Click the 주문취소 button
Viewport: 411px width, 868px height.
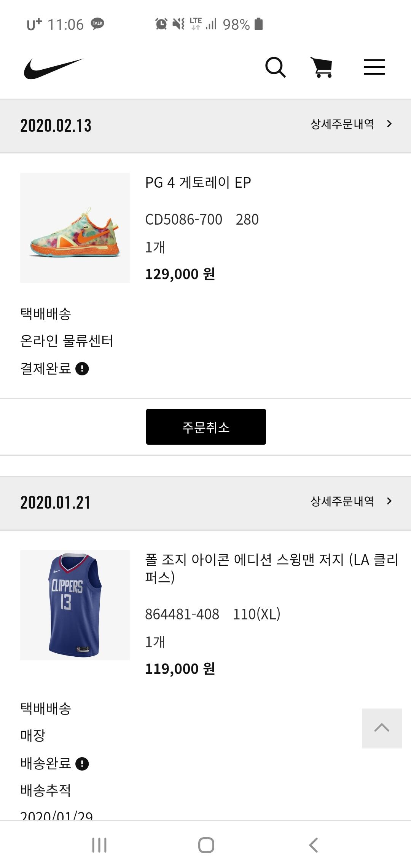[206, 427]
